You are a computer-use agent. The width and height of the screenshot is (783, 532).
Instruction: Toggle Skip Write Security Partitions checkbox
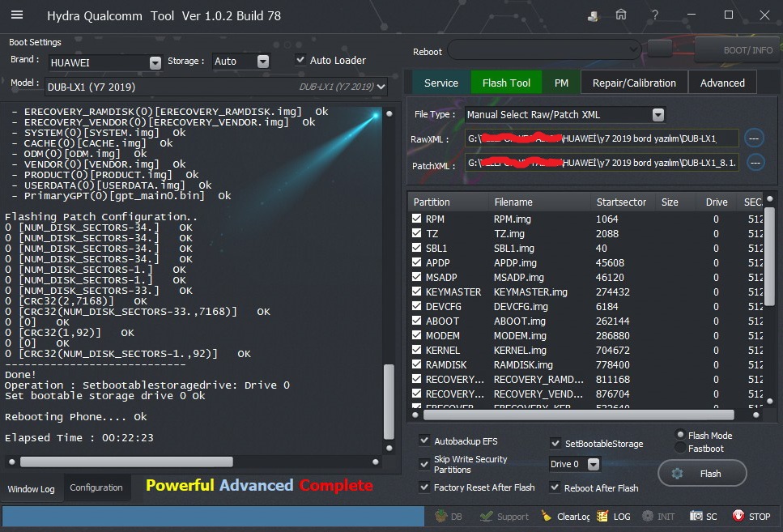coord(424,464)
